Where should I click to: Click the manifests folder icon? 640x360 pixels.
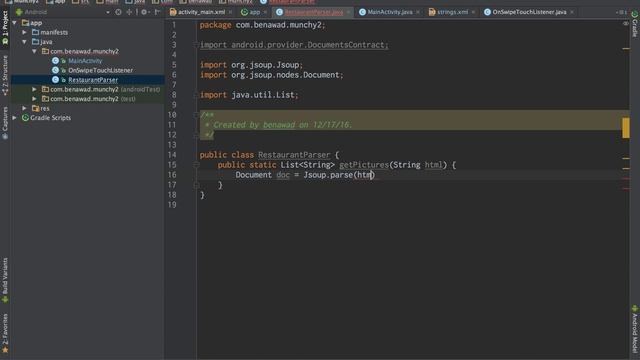pos(36,32)
